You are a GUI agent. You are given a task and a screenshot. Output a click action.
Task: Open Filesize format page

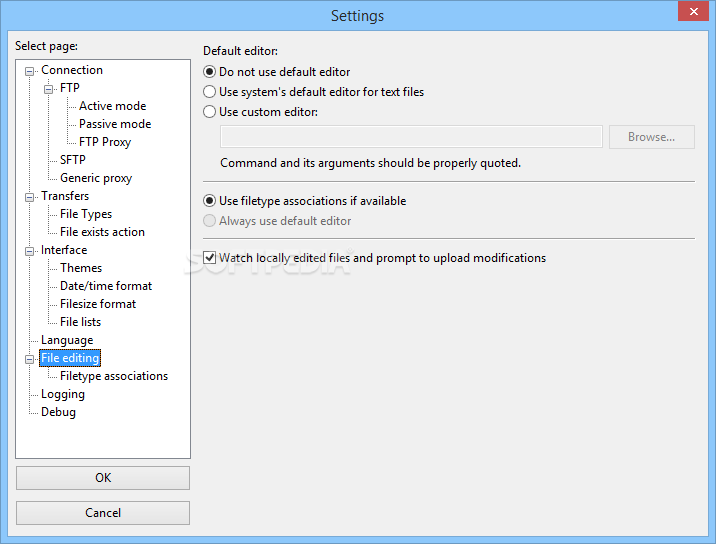[x=98, y=304]
